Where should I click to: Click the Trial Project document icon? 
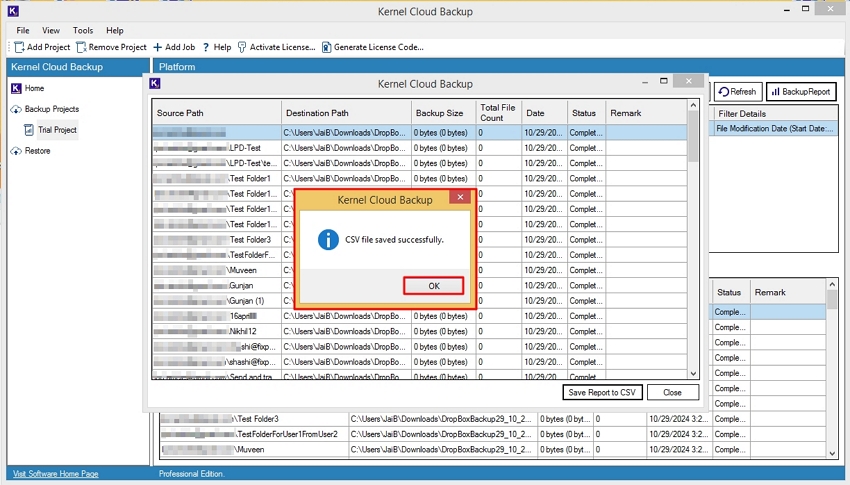pos(29,130)
